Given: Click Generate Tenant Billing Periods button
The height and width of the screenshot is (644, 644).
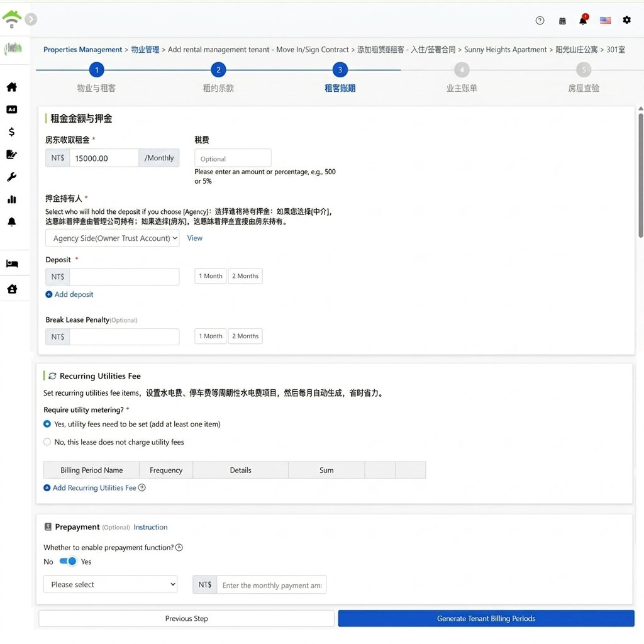Looking at the screenshot, I should click(x=486, y=618).
